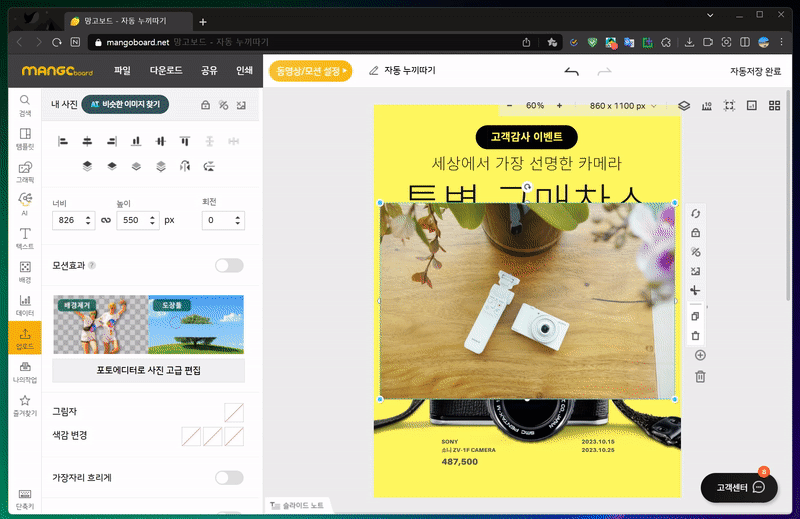This screenshot has height=519, width=800.
Task: Open the slide grid view icon
Action: click(x=774, y=106)
